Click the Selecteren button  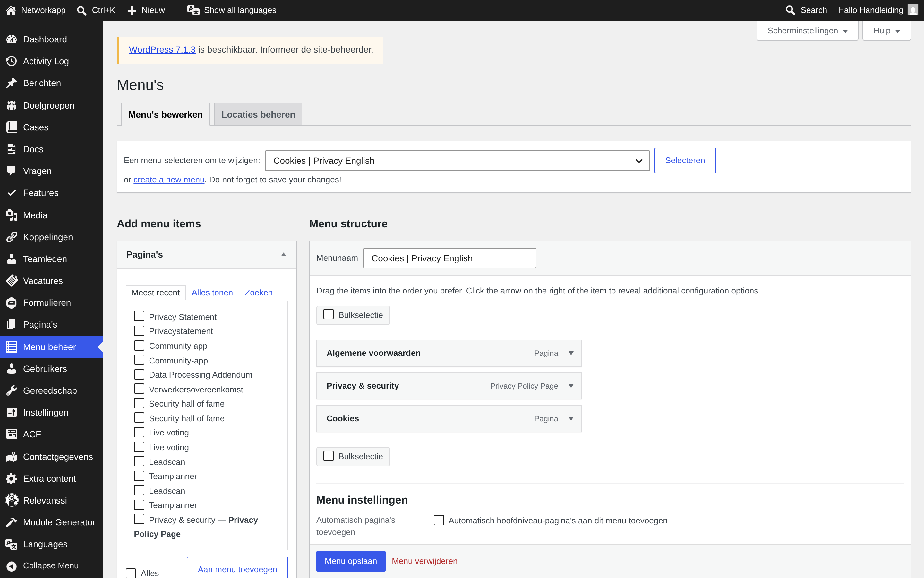(x=685, y=161)
